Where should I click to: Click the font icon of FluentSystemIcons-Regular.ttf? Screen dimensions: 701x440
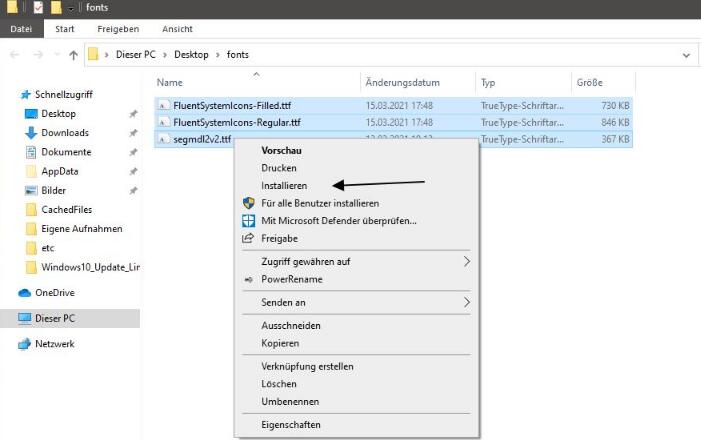164,123
